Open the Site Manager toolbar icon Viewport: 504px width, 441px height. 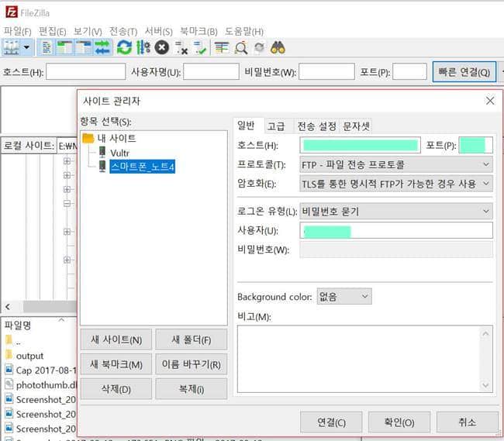coord(12,47)
